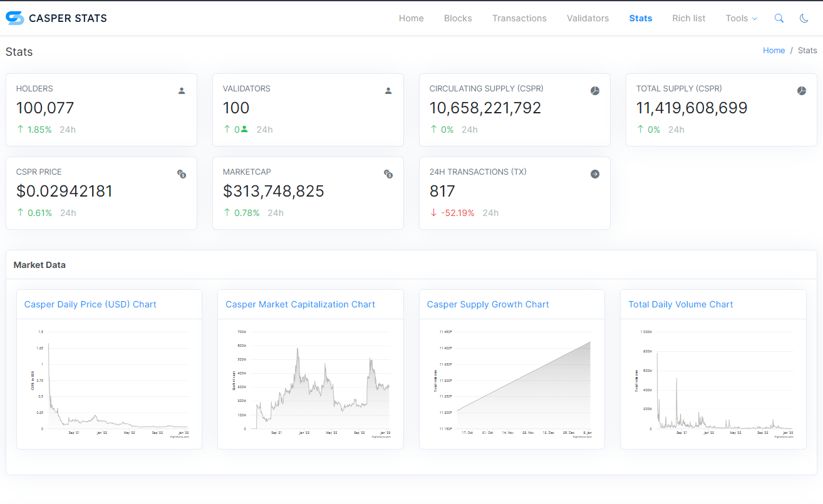Open the Validators page
Viewport: 823px width, 504px height.
tap(587, 18)
